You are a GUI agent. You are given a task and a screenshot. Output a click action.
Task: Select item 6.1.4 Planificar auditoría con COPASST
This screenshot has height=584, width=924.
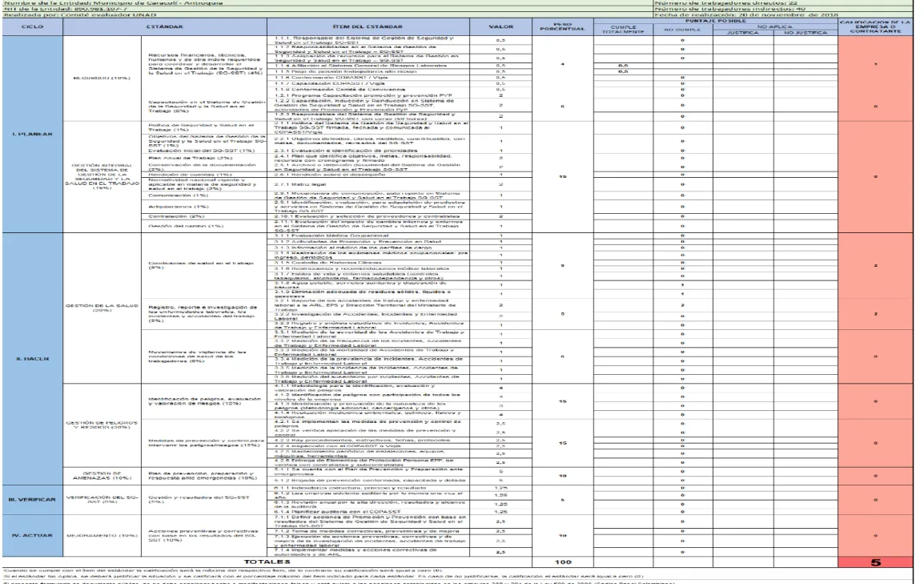(x=368, y=512)
